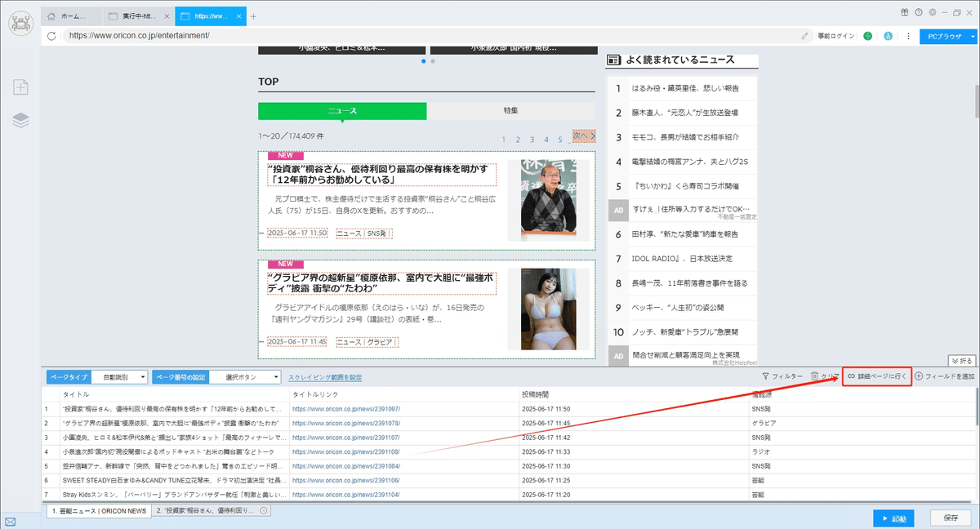Click the green shield icon in address bar
The width and height of the screenshot is (980, 529).
(867, 36)
